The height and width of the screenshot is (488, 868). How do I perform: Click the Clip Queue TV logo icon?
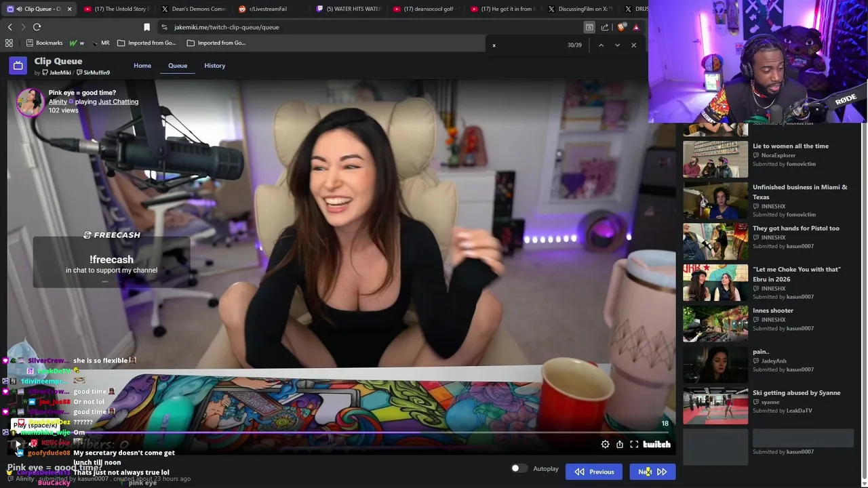click(x=18, y=66)
